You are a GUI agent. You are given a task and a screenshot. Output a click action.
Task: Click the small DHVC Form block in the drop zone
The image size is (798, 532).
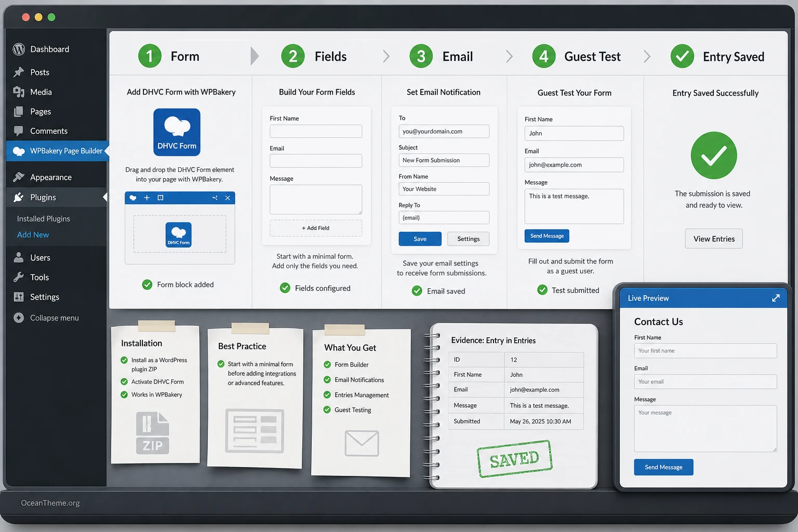(178, 235)
